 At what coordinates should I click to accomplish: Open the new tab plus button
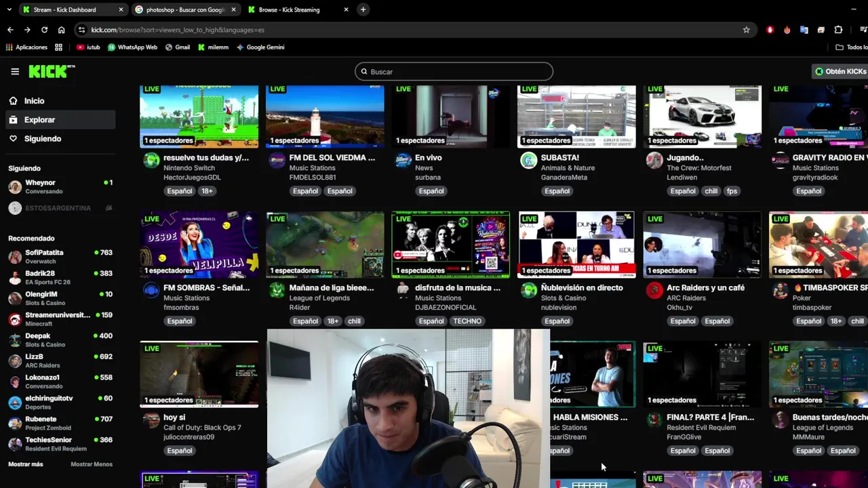363,9
